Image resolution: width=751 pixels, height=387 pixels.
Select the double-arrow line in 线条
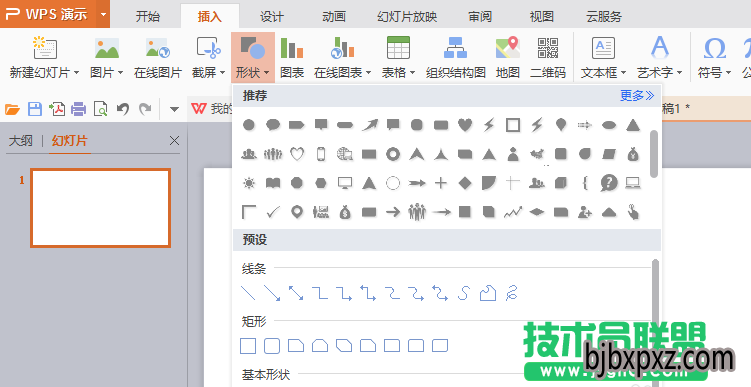[296, 293]
